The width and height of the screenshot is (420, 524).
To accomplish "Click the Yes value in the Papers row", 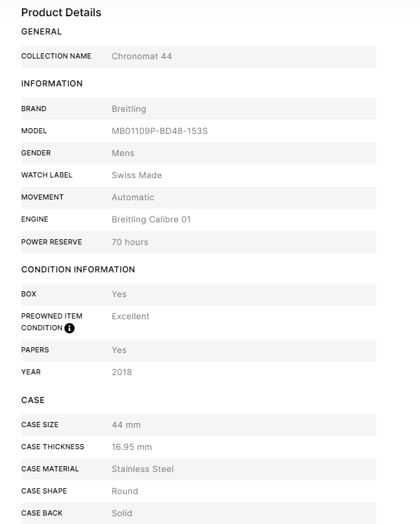I will click(x=119, y=350).
